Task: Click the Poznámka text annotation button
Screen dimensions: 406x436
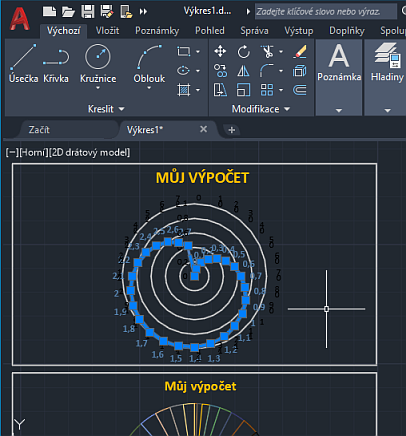Action: (339, 63)
